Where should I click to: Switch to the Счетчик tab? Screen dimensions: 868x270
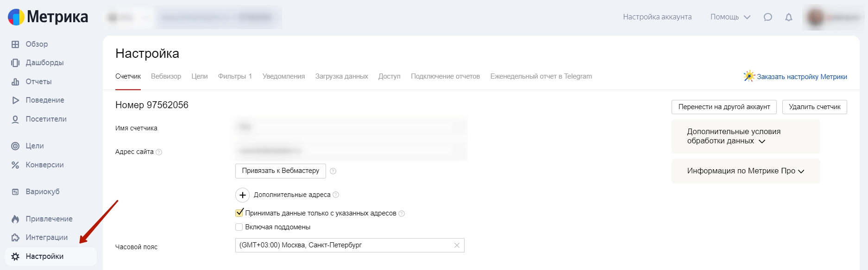click(128, 77)
